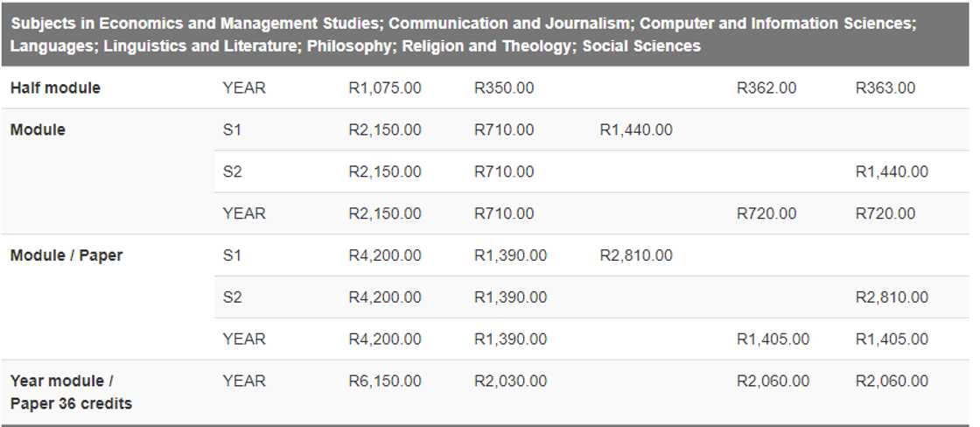Click R2,810.00 in Module / Paper S1 row

636,255
